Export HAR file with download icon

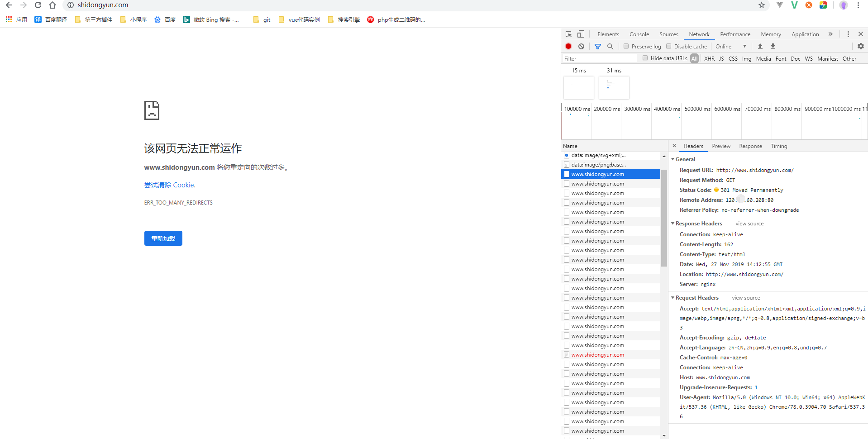tap(773, 46)
